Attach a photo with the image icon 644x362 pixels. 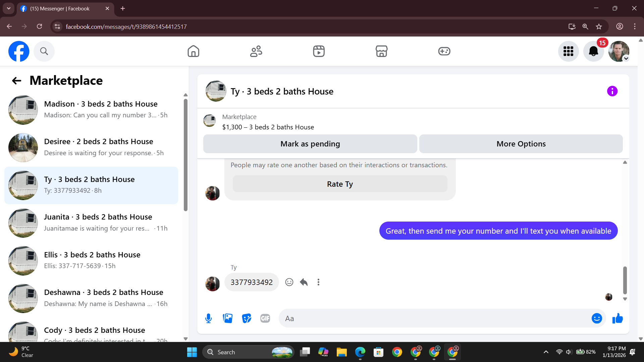point(228,318)
